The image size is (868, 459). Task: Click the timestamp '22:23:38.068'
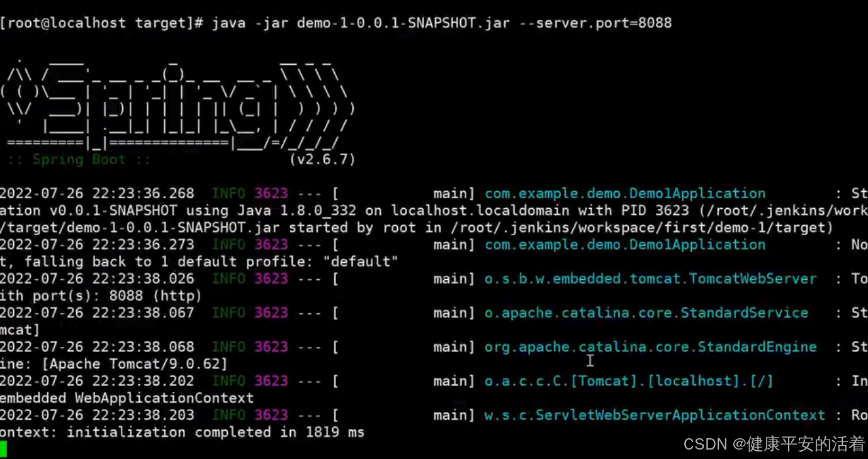144,346
